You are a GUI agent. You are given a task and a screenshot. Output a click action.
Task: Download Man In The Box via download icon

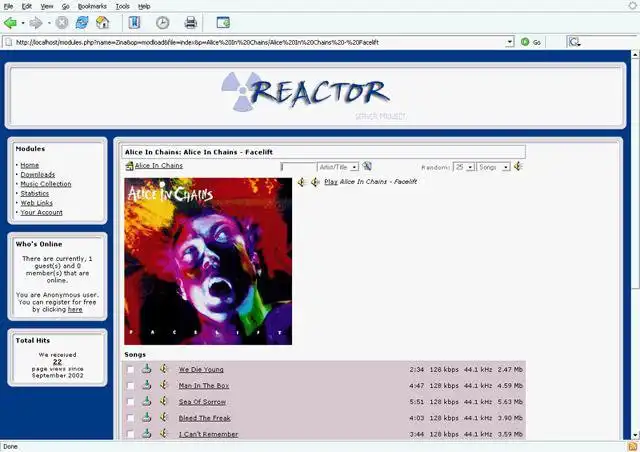pos(147,385)
